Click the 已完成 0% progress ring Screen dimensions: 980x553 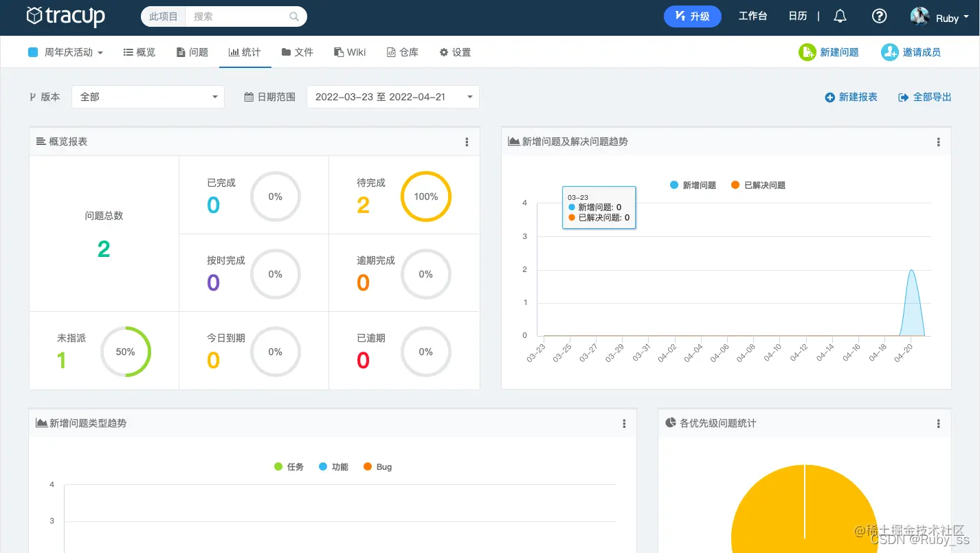coord(276,196)
